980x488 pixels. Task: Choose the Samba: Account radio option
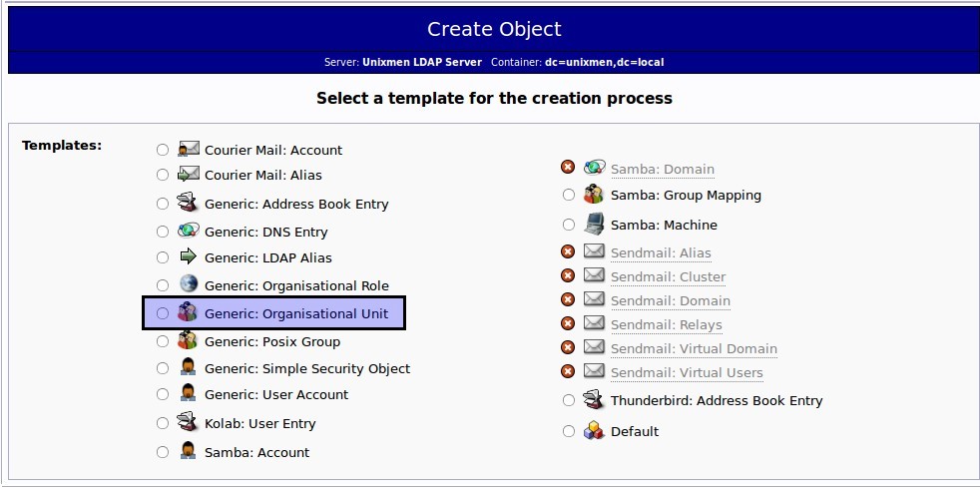[163, 452]
